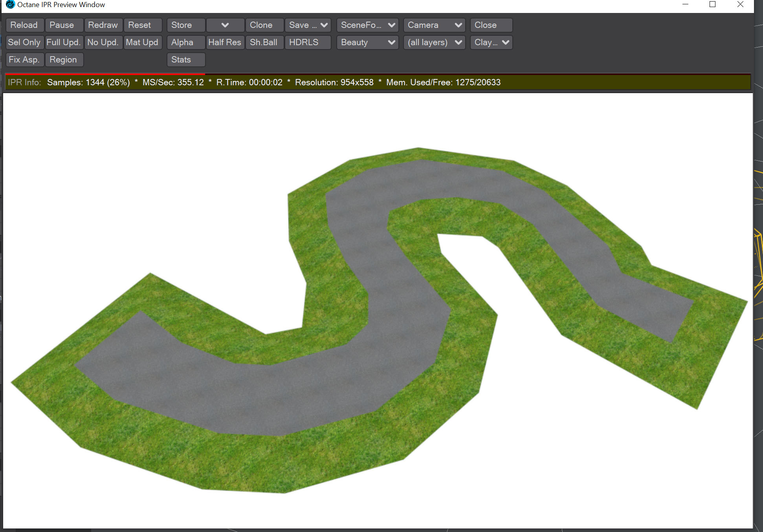Enable Full Upd. mode
This screenshot has width=763, height=532.
tap(64, 42)
